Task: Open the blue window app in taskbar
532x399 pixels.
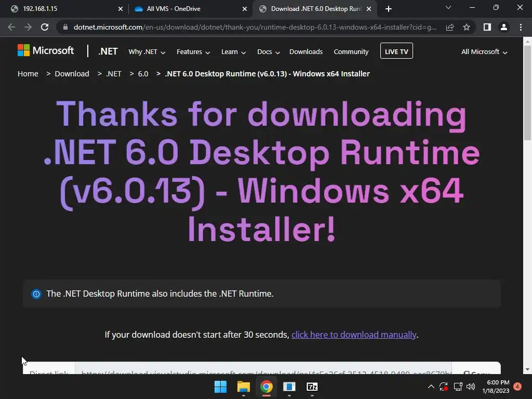Action: coord(289,387)
